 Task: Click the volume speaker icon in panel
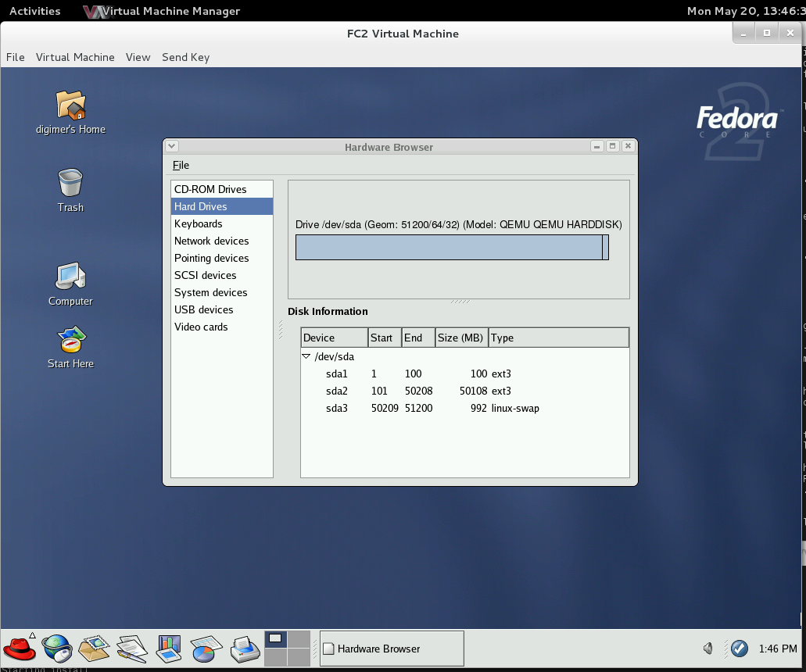(x=707, y=649)
